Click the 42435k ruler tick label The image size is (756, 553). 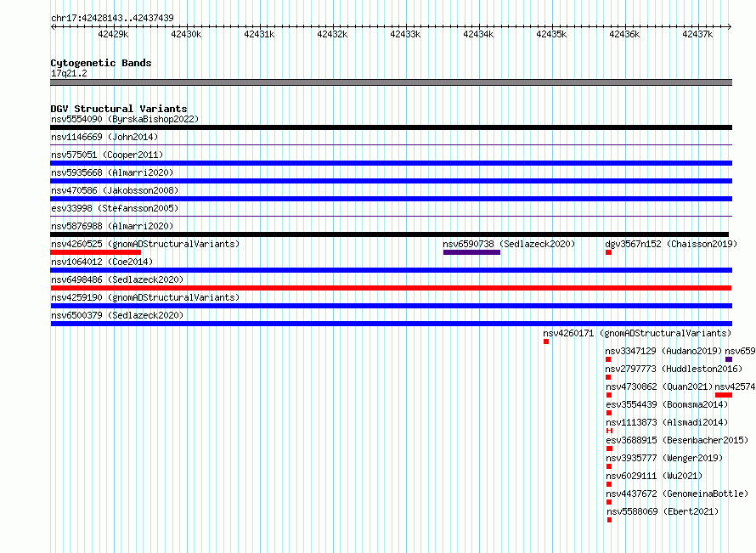551,34
